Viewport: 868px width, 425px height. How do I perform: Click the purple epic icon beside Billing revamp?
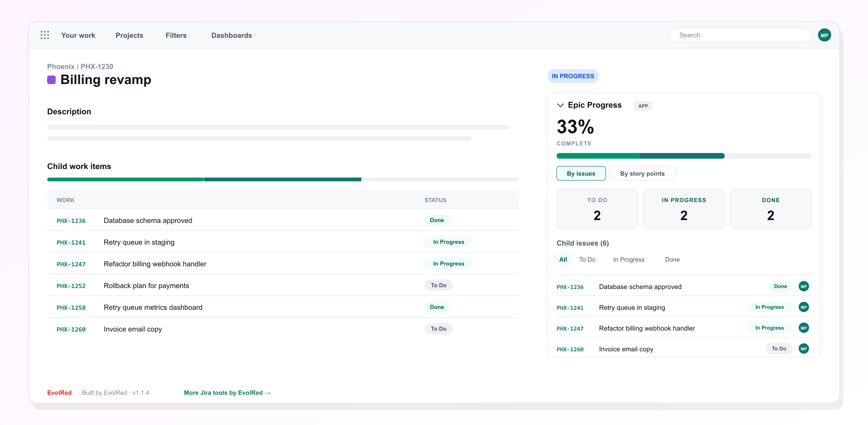(51, 80)
